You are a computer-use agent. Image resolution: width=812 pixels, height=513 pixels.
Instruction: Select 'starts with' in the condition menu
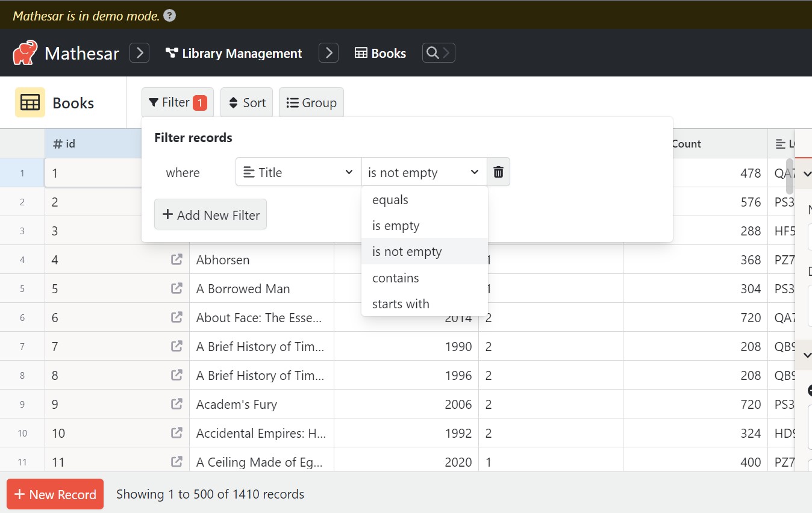click(x=400, y=303)
